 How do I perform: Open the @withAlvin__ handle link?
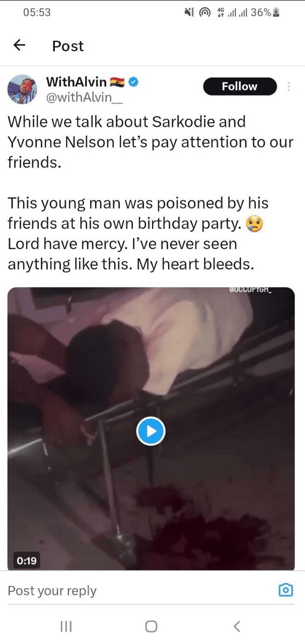tap(84, 97)
